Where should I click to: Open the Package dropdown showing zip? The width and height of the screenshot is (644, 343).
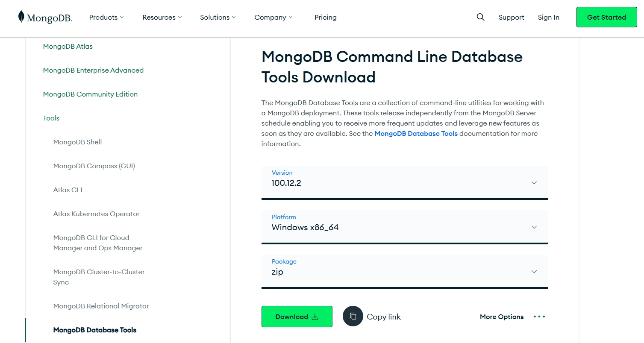tap(404, 271)
